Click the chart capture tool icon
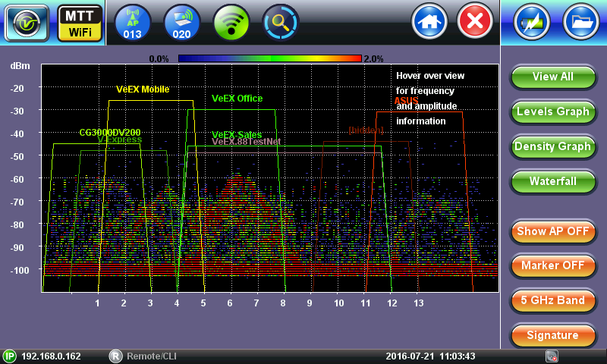Screen dimensions: 607x364 [x=532, y=22]
